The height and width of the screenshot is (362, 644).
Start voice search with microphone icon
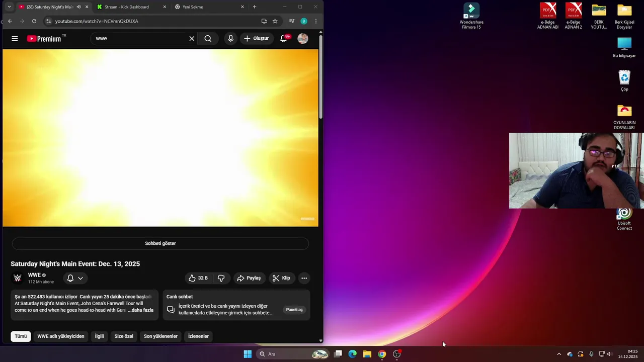tap(230, 39)
